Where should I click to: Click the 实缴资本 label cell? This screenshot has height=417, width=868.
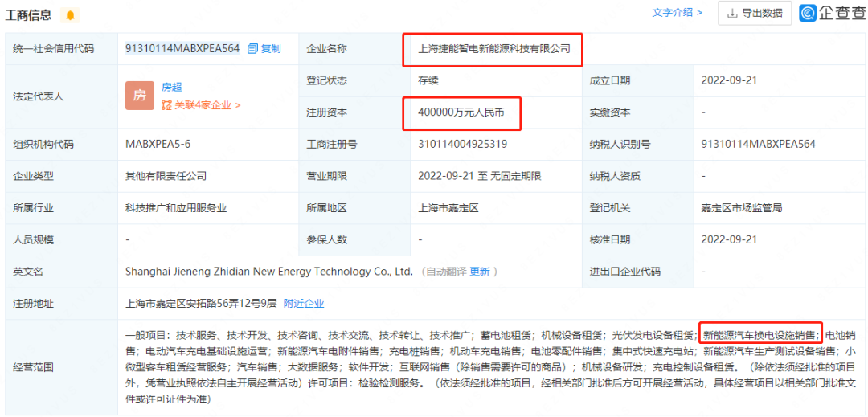click(x=637, y=112)
